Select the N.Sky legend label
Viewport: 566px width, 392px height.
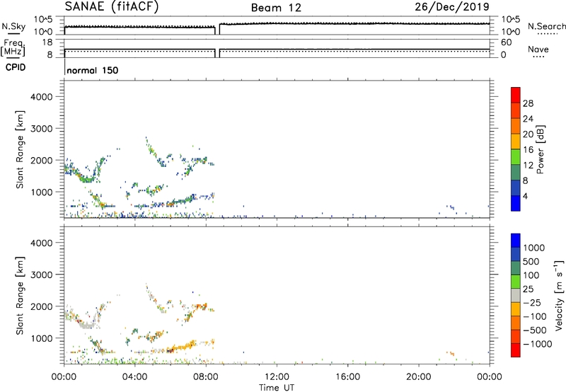click(13, 26)
